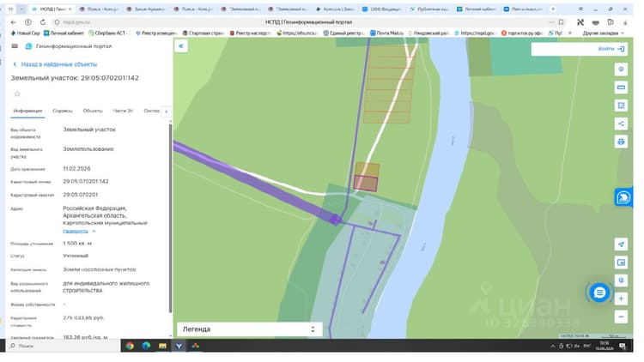The height and width of the screenshot is (362, 644).
Task: Open the Части ЗУ tab
Action: 123,111
